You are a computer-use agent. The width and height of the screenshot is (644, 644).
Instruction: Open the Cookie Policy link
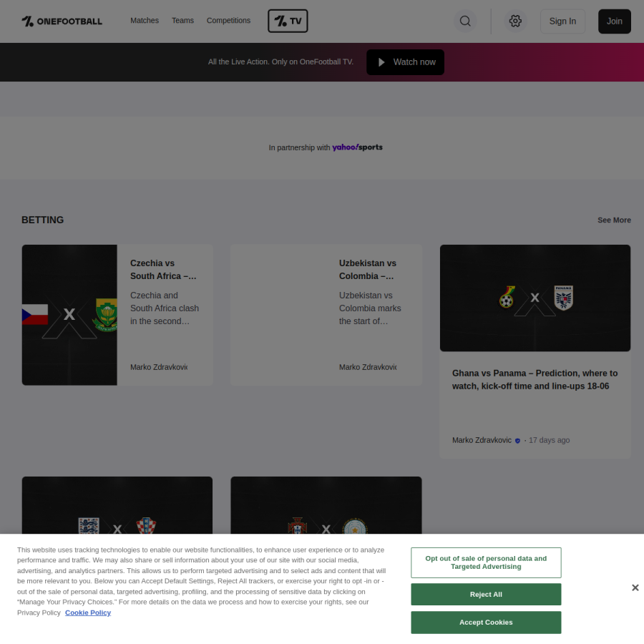[x=88, y=613]
